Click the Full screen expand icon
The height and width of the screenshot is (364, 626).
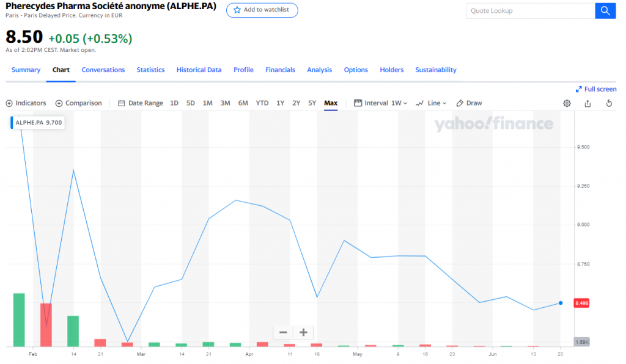578,89
